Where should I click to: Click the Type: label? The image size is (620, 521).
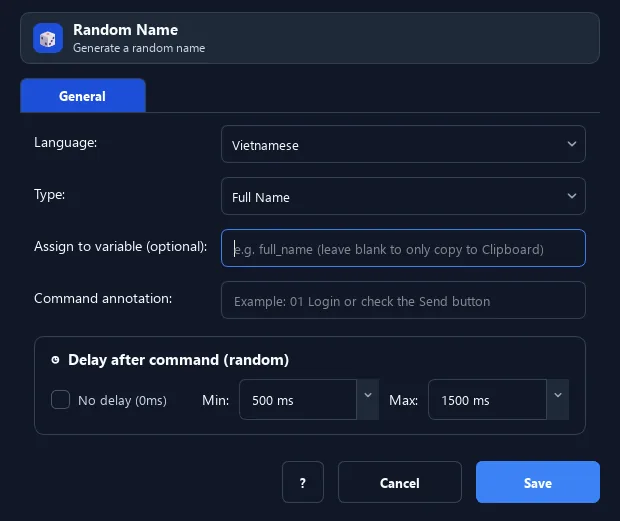(49, 195)
